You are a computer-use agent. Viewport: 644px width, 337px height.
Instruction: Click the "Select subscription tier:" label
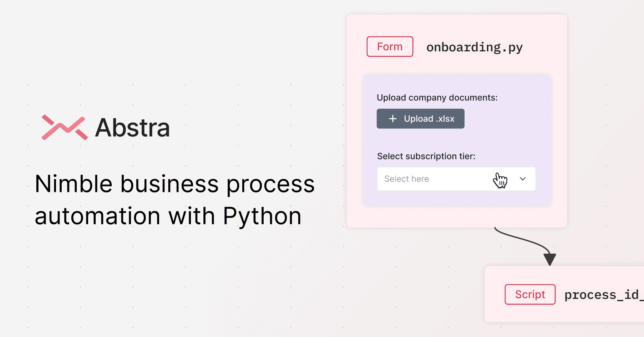(x=426, y=156)
